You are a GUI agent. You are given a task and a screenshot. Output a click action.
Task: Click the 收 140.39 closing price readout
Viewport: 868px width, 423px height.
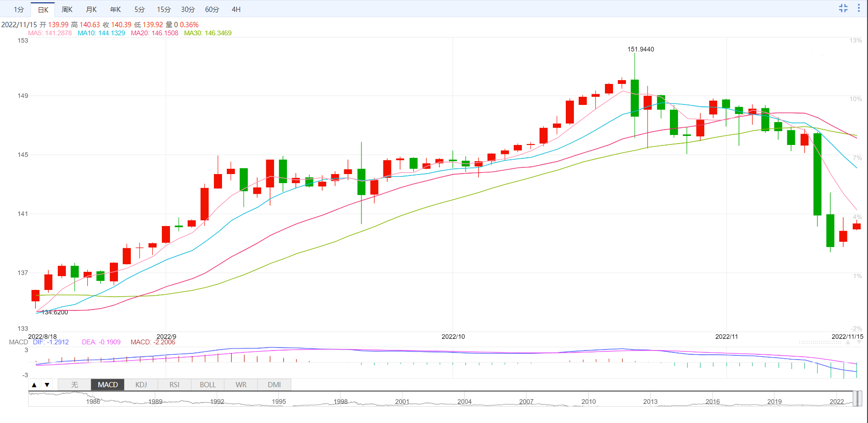[117, 25]
